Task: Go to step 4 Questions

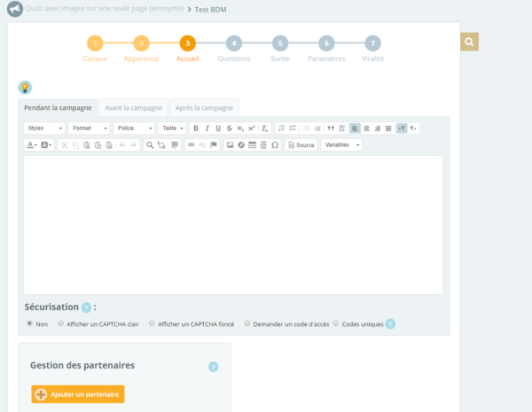Action: [x=233, y=43]
